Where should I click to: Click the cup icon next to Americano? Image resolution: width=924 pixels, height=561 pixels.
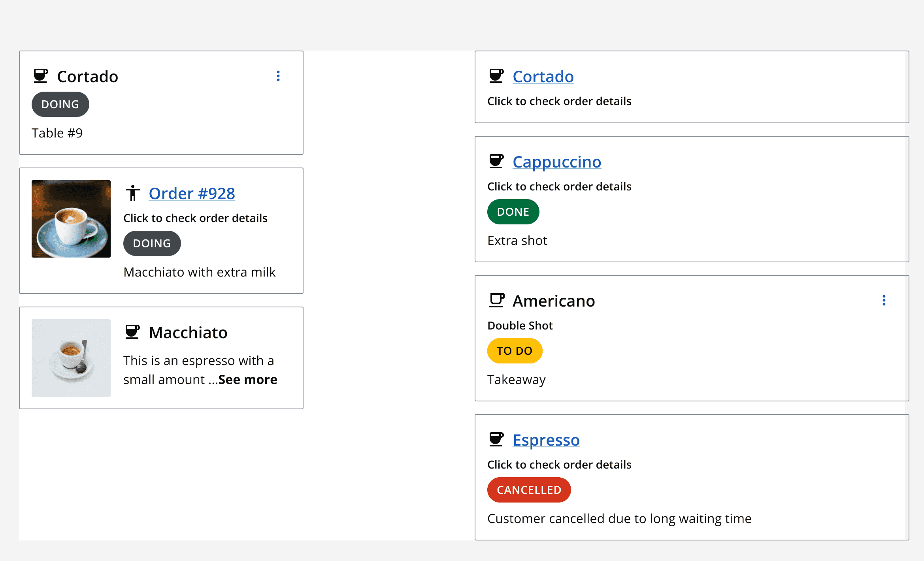point(497,300)
